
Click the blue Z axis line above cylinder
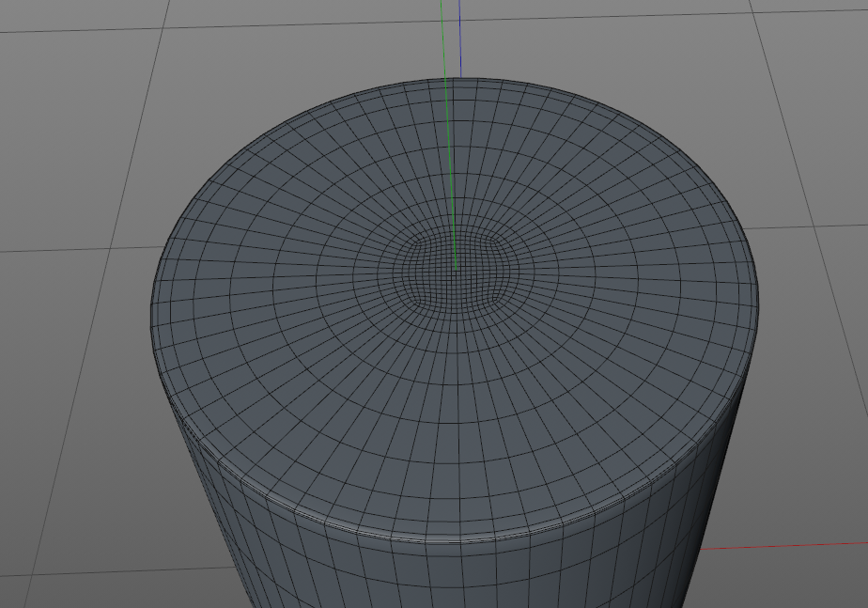(x=460, y=39)
